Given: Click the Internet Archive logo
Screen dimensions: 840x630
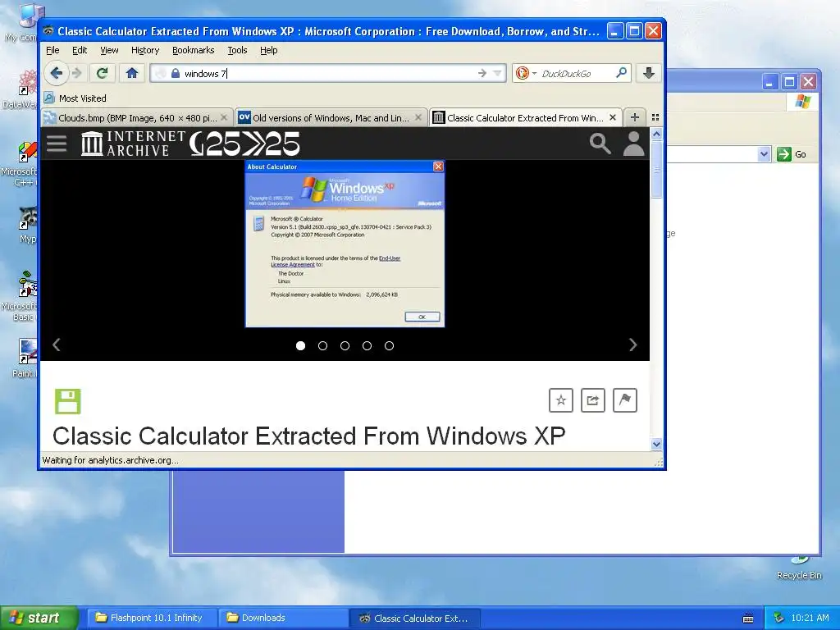Looking at the screenshot, I should [133, 144].
